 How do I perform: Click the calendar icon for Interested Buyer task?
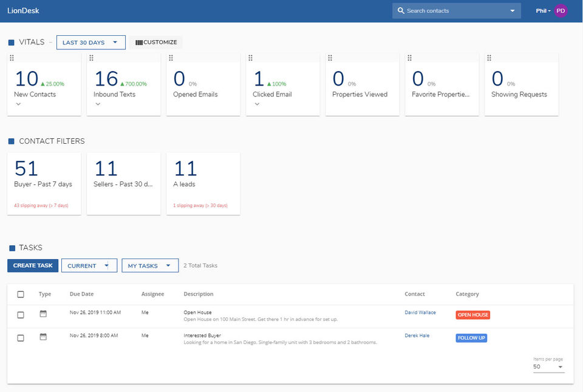pyautogui.click(x=43, y=337)
